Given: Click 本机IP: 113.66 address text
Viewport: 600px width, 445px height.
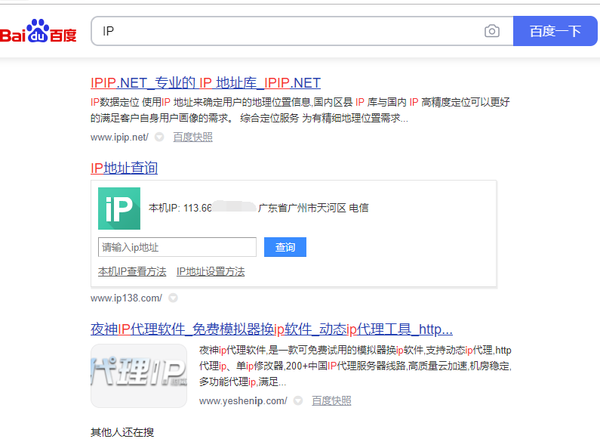Looking at the screenshot, I should (x=180, y=208).
